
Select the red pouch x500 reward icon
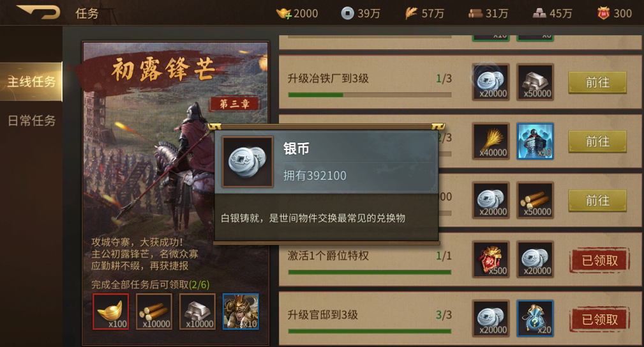tap(491, 259)
